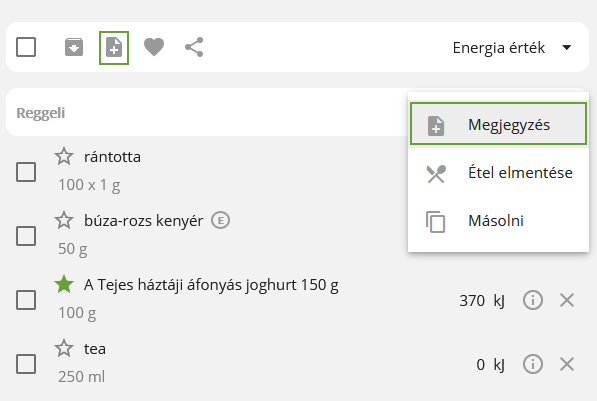Choose Másolni from the popup menu
The width and height of the screenshot is (597, 401).
click(498, 221)
